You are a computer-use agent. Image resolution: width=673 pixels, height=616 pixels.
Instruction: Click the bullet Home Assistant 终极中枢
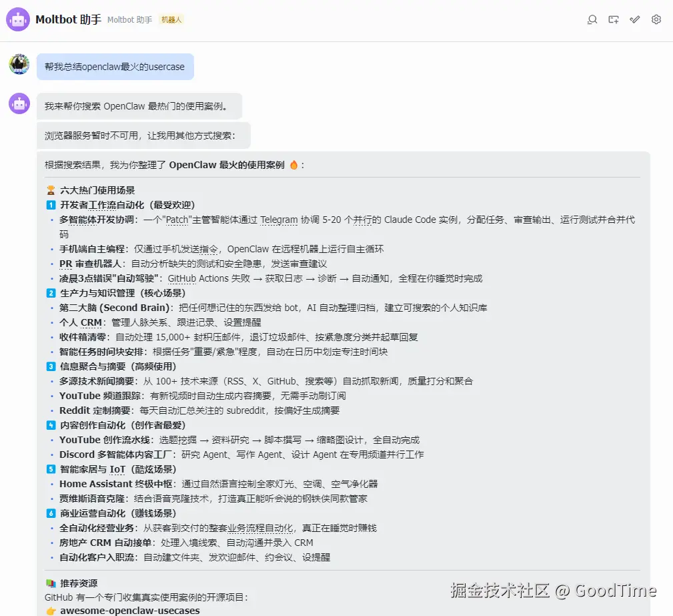point(117,484)
